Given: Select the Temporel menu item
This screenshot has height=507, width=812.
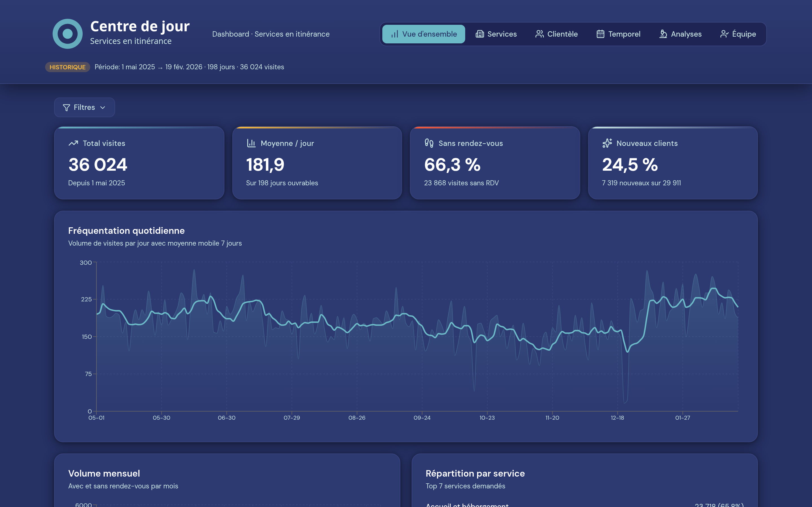Looking at the screenshot, I should tap(618, 34).
